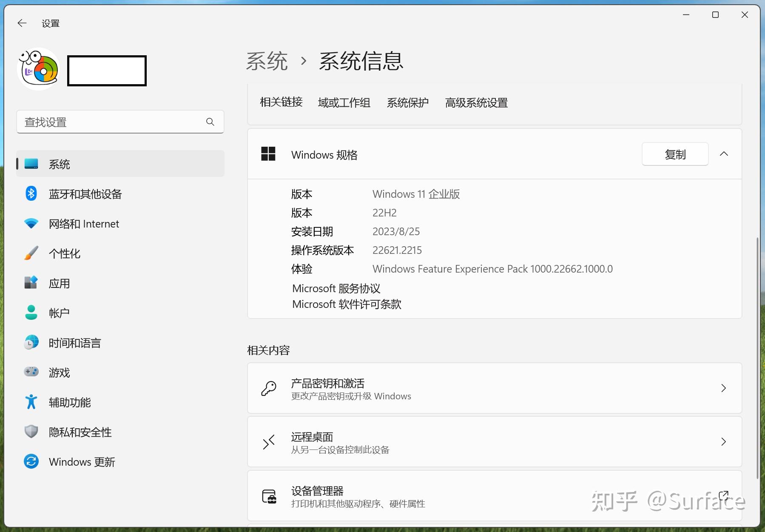
Task: Select 帐户 in the sidebar
Action: pos(59,313)
